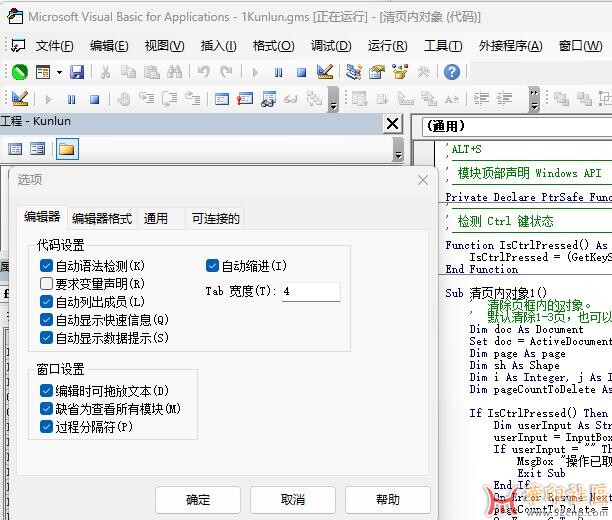Image resolution: width=612 pixels, height=520 pixels.
Task: Open the 视图(V) menu
Action: (164, 46)
